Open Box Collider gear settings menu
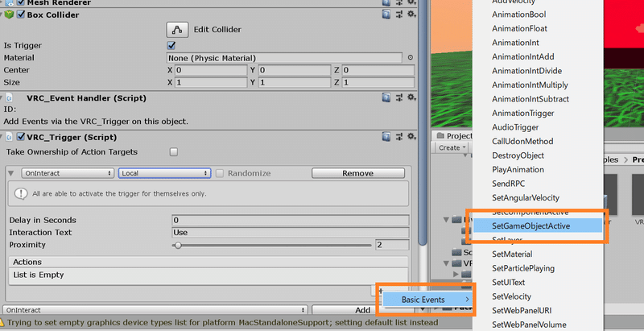Screen dimensions: 644x331 click(411, 14)
